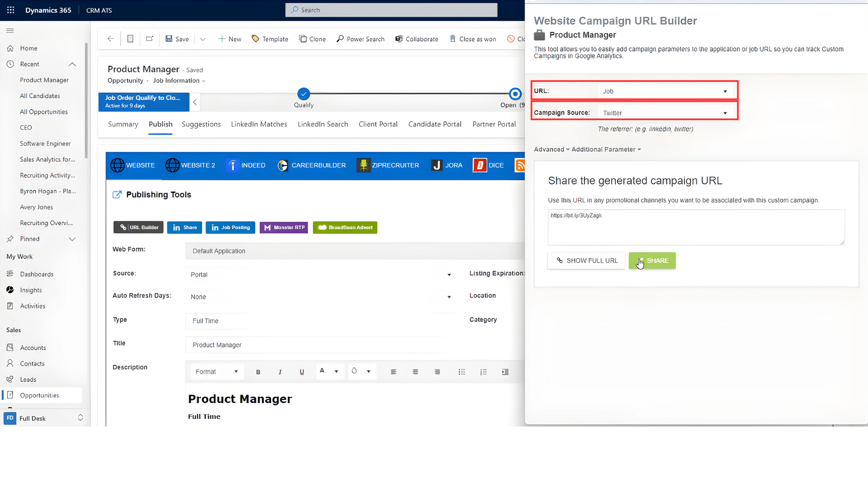Screen dimensions: 868x488
Task: Click the BroadBean Advert button
Action: (x=345, y=228)
